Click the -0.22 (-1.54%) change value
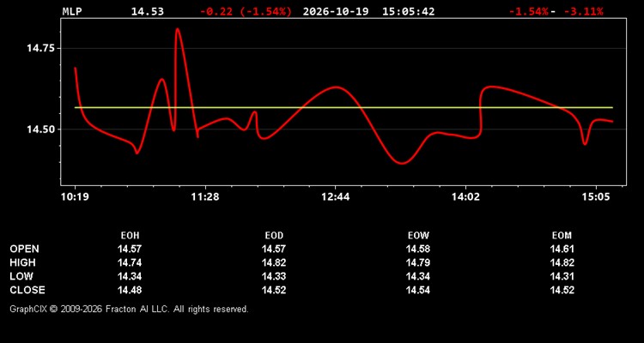Image resolution: width=644 pixels, height=343 pixels. click(x=246, y=11)
